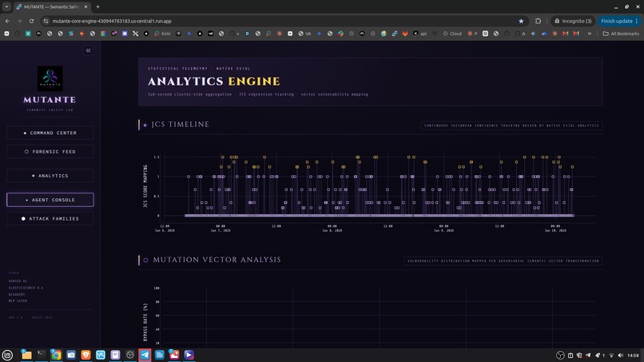
Task: Open the api bookmark
Action: 419,34
